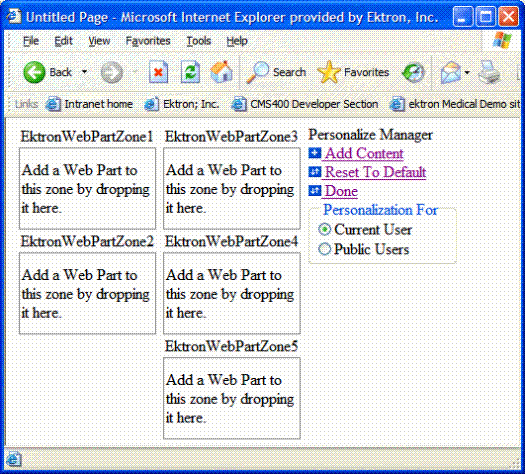Select the Public Users radio button
Screen dimensions: 525x474
pos(324,249)
